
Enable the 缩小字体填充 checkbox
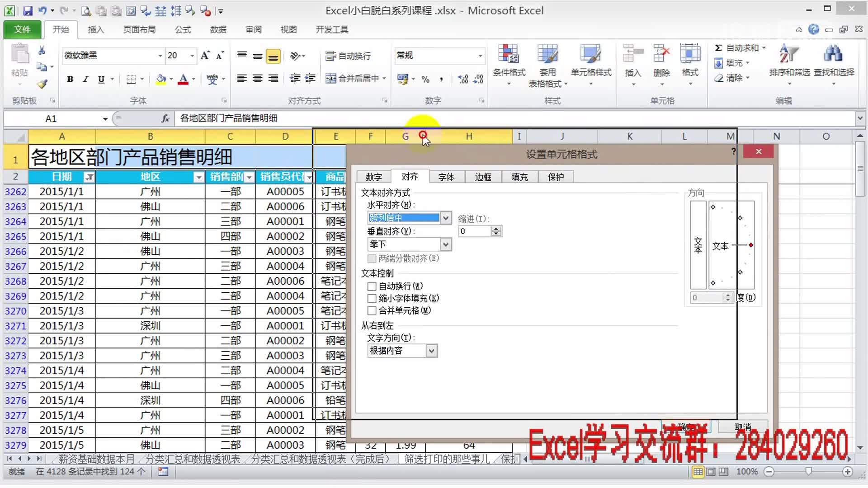pyautogui.click(x=372, y=298)
